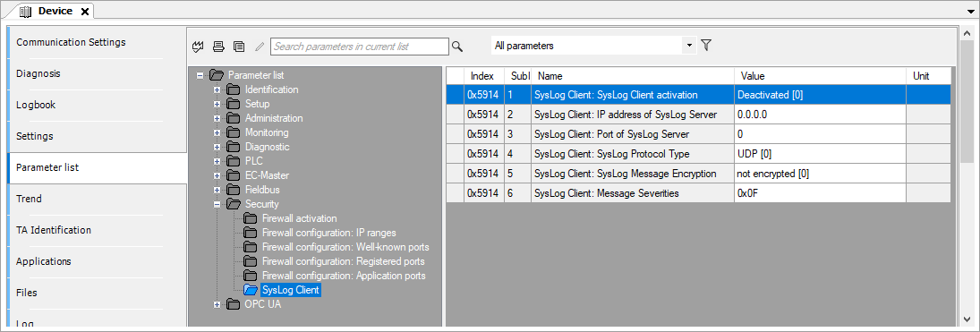980x332 pixels.
Task: Click the Device tab document icon
Action: click(26, 12)
